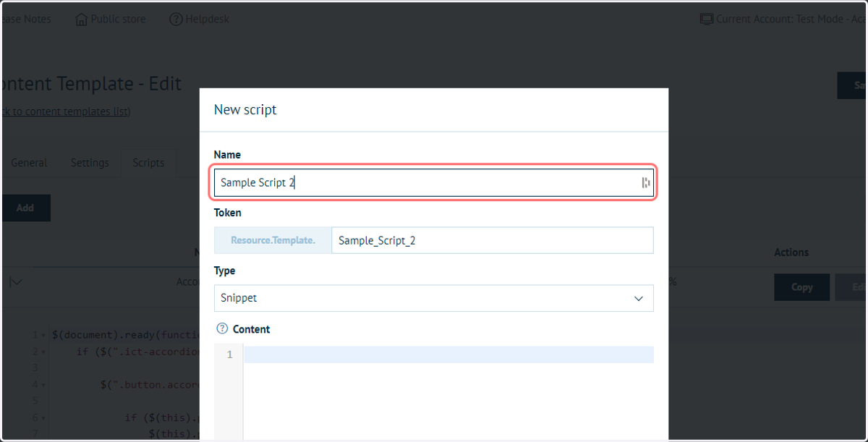This screenshot has width=868, height=442.
Task: Open the Type dropdown showing Snippet
Action: [x=434, y=298]
